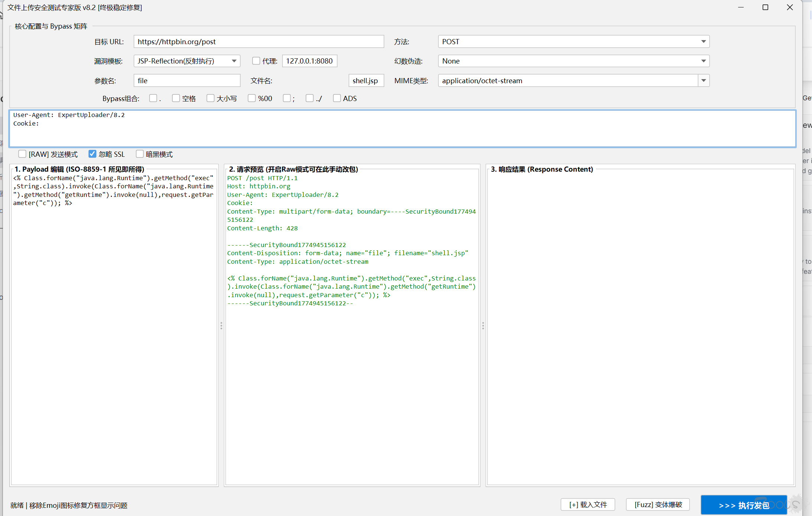Toggle the ./ bypass checkbox
Viewport: 812px width, 516px height.
click(x=309, y=98)
